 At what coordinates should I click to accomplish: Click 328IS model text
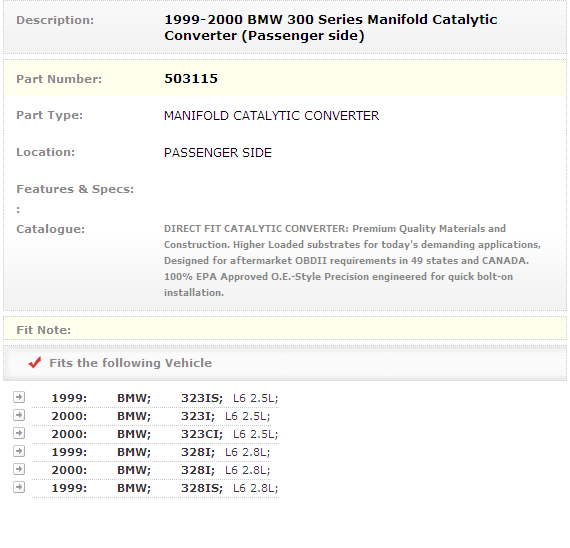(202, 488)
